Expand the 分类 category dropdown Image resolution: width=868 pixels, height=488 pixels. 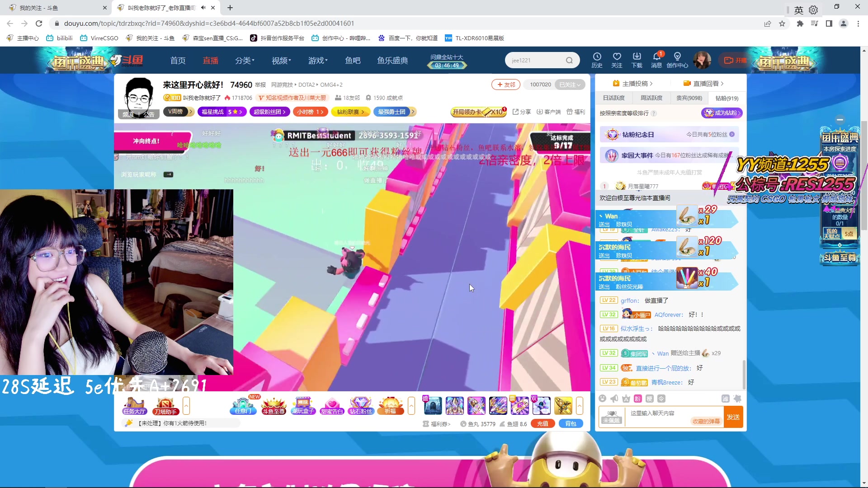click(245, 61)
